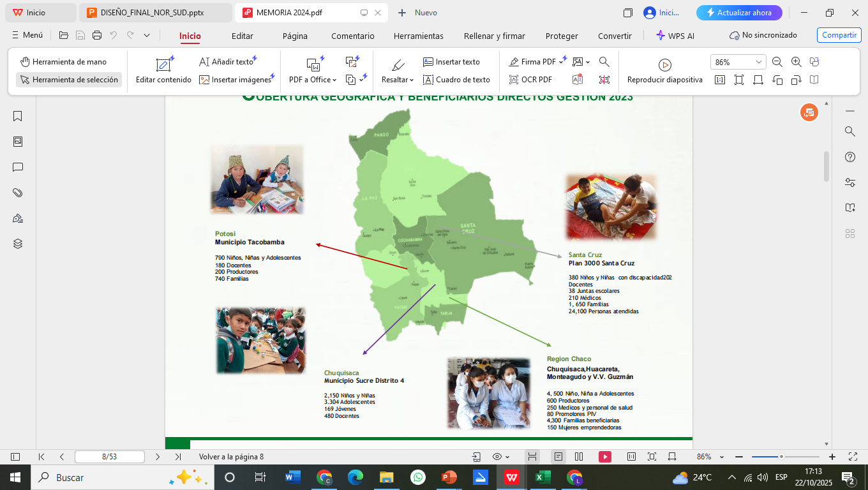The width and height of the screenshot is (868, 490).
Task: Click the search magnifier in the ribbon
Action: 604,62
